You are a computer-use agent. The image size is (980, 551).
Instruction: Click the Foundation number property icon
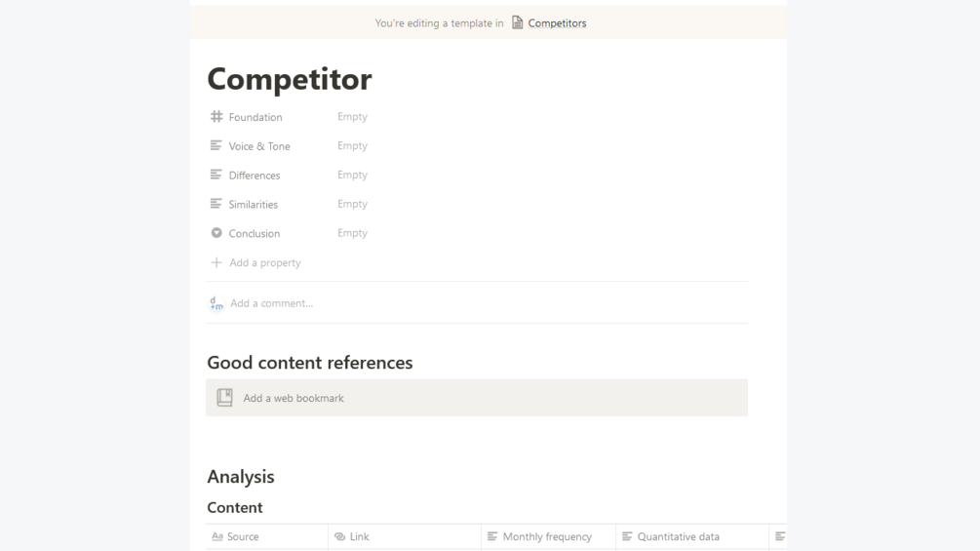click(x=216, y=117)
